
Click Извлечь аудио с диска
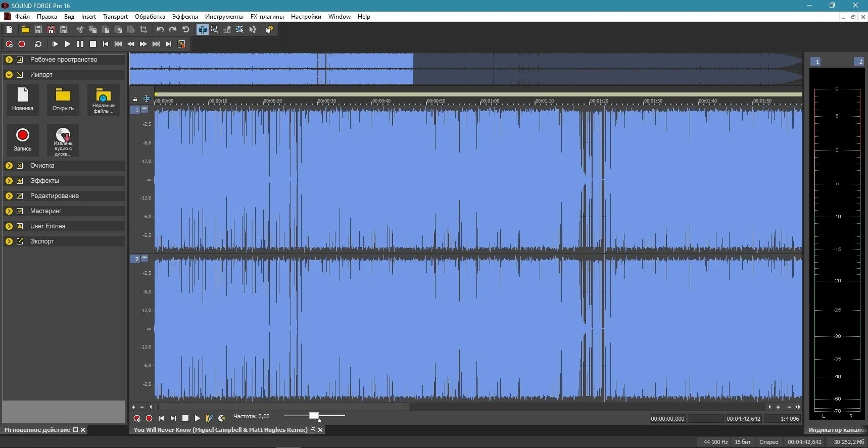point(63,140)
